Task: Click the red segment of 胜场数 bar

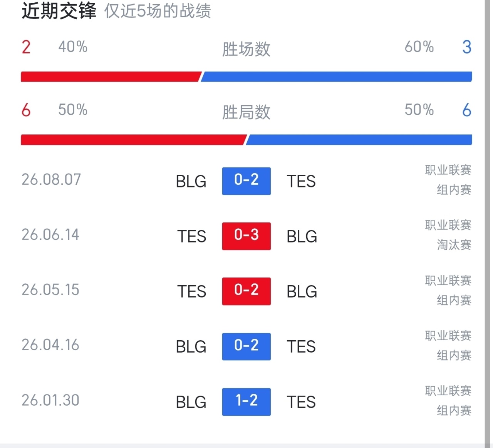Action: [x=111, y=77]
